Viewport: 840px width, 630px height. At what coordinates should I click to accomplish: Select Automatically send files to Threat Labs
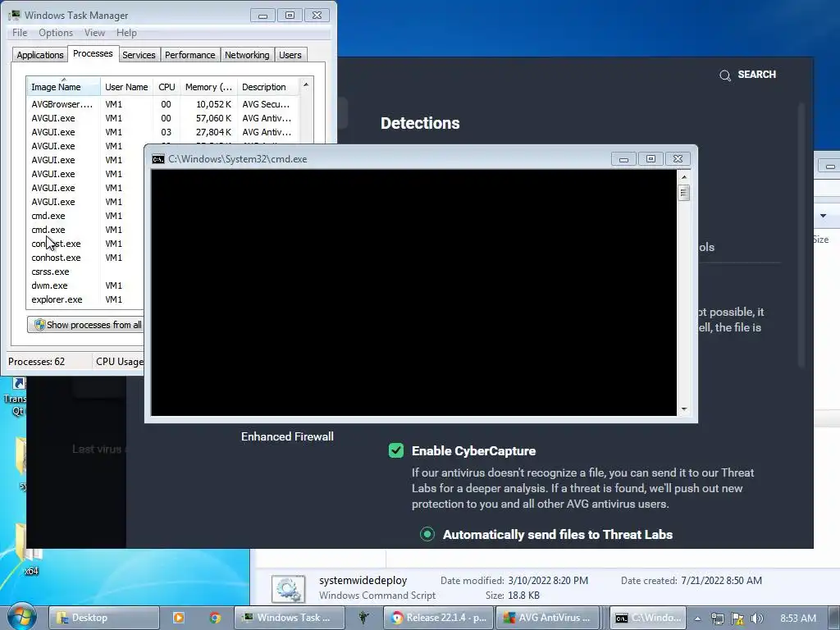[427, 534]
